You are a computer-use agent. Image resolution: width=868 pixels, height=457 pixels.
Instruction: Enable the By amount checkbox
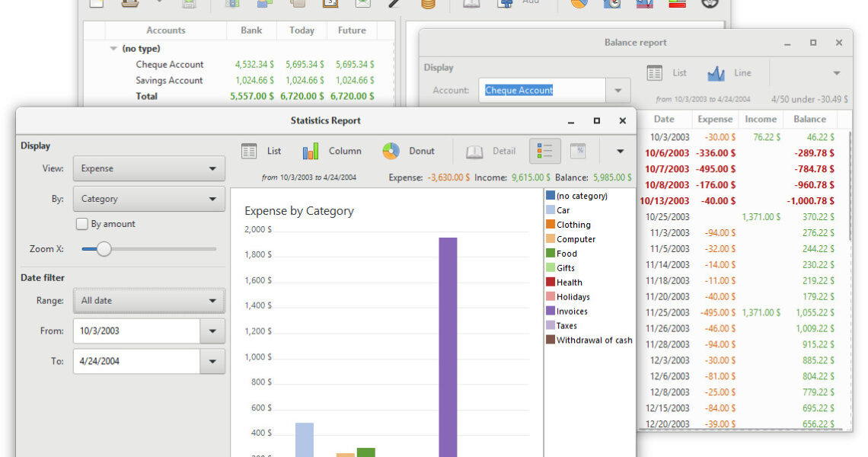(x=82, y=224)
